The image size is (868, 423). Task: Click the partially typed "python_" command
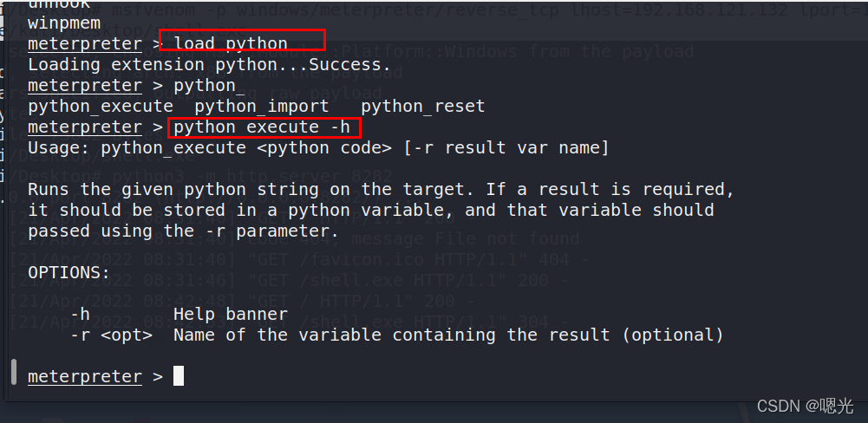click(209, 86)
